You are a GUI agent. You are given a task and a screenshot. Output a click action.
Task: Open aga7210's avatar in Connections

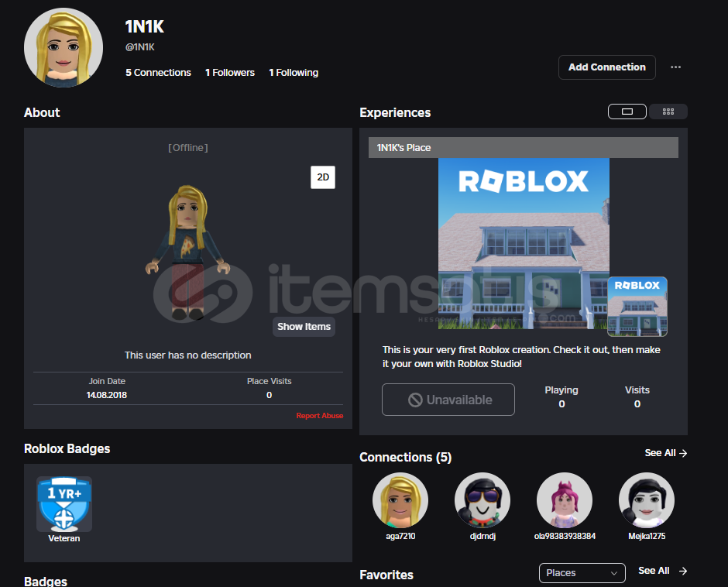400,500
